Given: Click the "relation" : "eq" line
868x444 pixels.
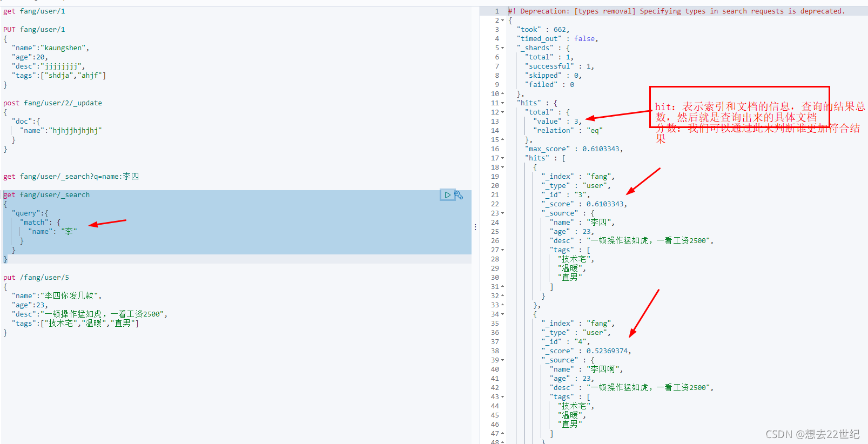Looking at the screenshot, I should [568, 131].
